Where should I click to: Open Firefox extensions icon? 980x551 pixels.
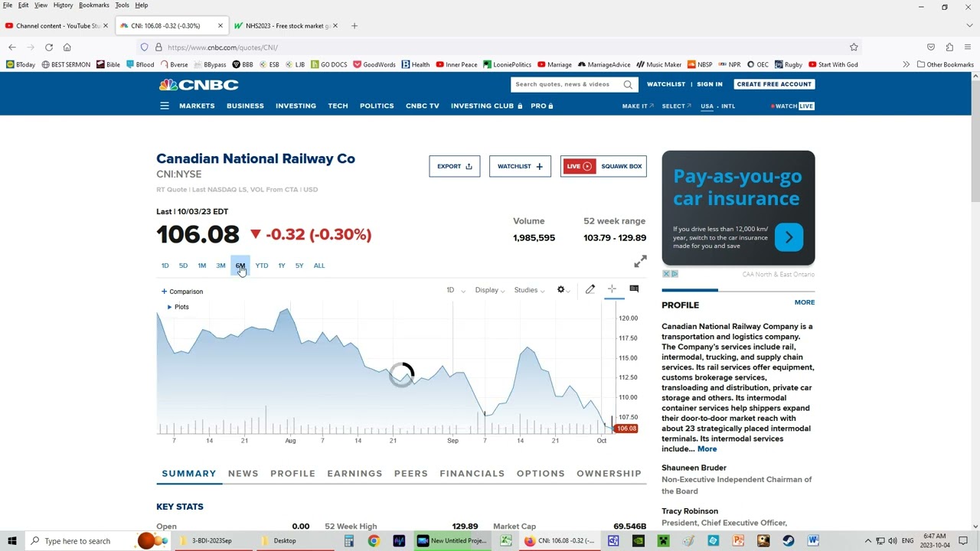(949, 47)
